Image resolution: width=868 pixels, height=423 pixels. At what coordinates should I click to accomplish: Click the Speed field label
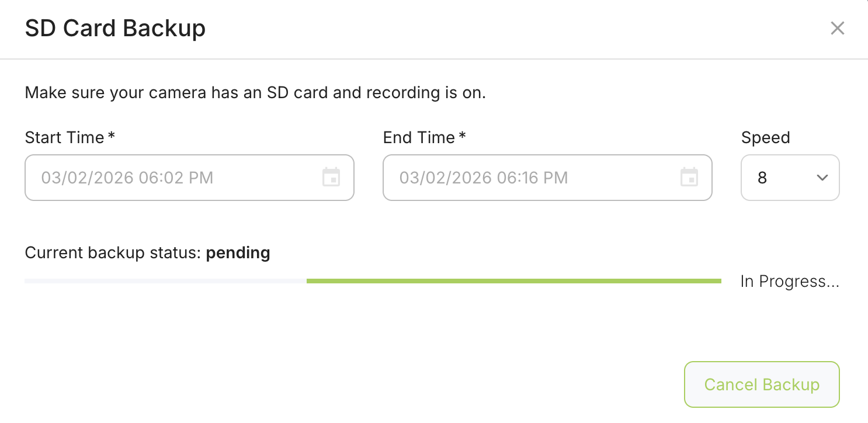(765, 138)
